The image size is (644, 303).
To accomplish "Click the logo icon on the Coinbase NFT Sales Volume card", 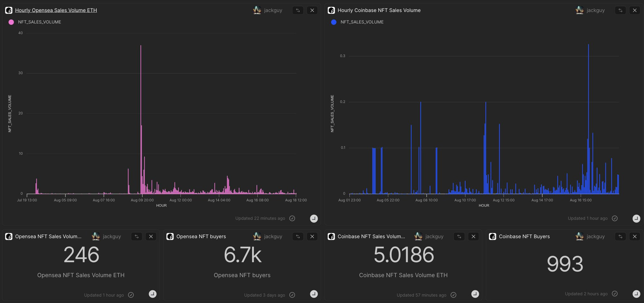I will point(331,236).
